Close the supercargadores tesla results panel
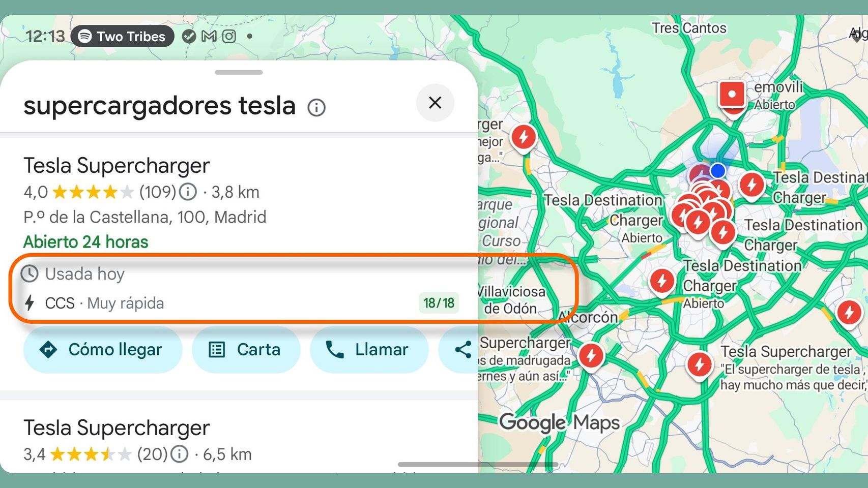868x488 pixels. [x=435, y=103]
